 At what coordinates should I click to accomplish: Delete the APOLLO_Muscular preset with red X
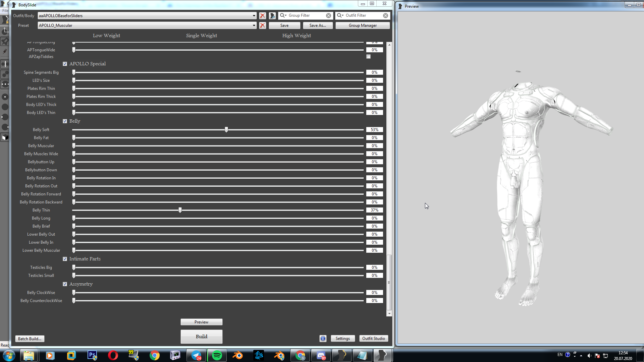263,25
